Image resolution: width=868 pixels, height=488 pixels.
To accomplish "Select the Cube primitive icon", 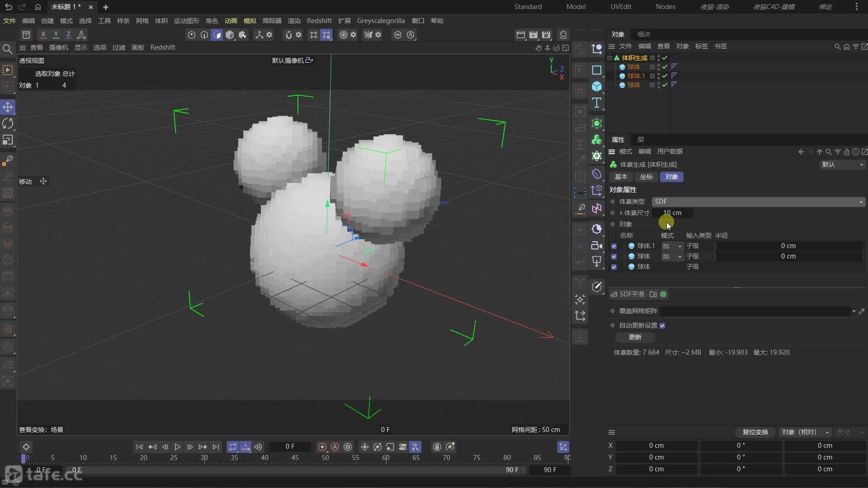I will (597, 86).
